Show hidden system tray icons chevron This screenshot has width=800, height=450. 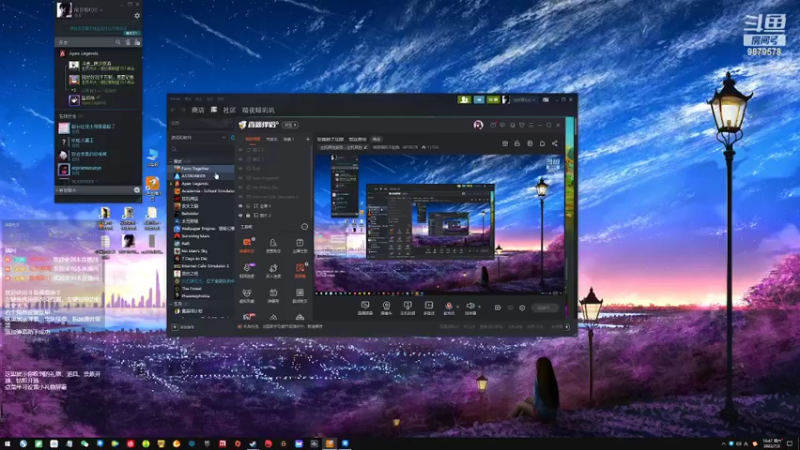point(723,444)
